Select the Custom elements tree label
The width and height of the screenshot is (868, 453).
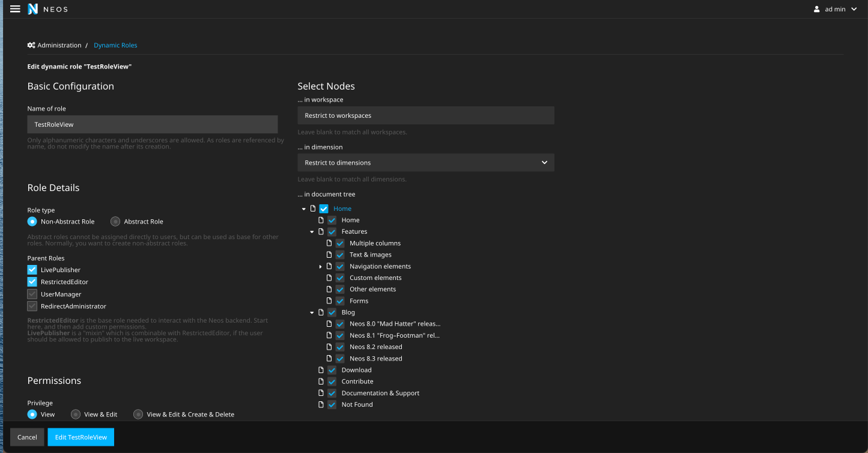[375, 278]
